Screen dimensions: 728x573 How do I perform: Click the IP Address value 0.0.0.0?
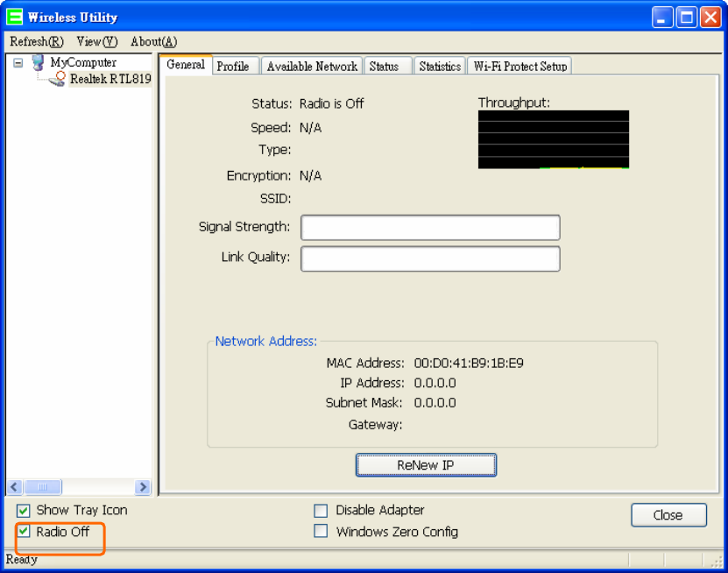point(435,383)
